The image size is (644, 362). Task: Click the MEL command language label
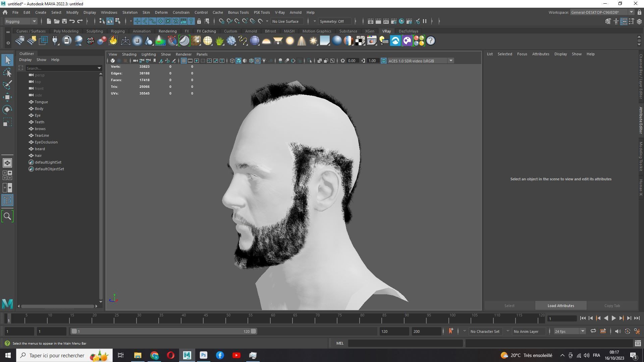coord(340,343)
